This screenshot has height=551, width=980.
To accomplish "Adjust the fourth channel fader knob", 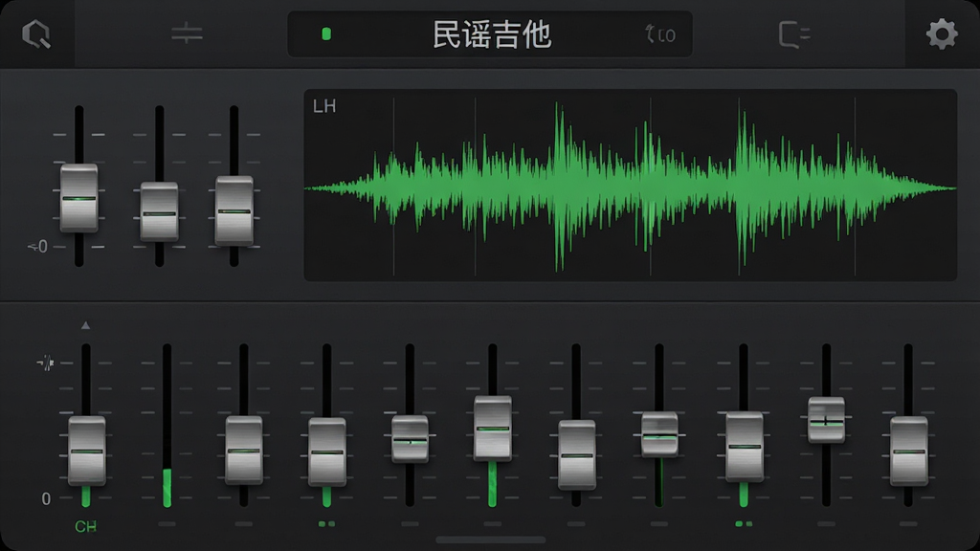I will (327, 452).
